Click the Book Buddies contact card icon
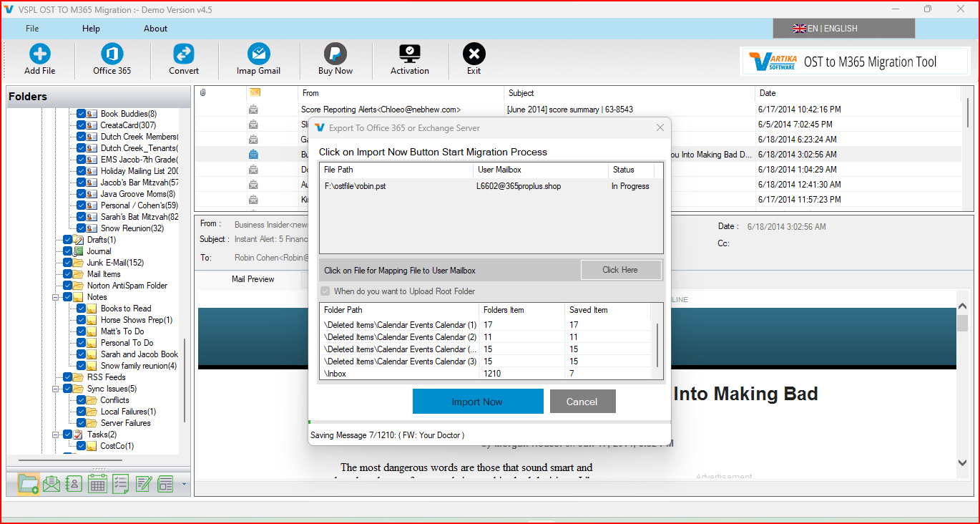Image resolution: width=980 pixels, height=524 pixels. click(92, 114)
